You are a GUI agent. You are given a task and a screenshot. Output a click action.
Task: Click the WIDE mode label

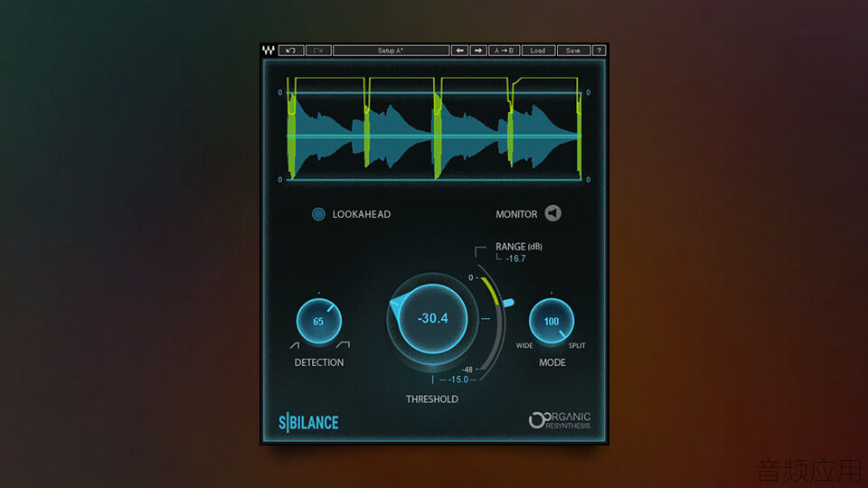(x=524, y=345)
